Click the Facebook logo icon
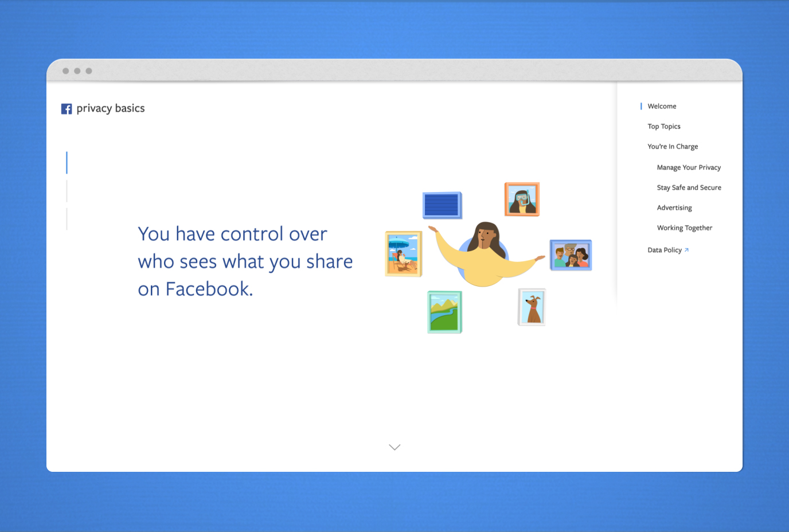Image resolution: width=789 pixels, height=532 pixels. [67, 109]
